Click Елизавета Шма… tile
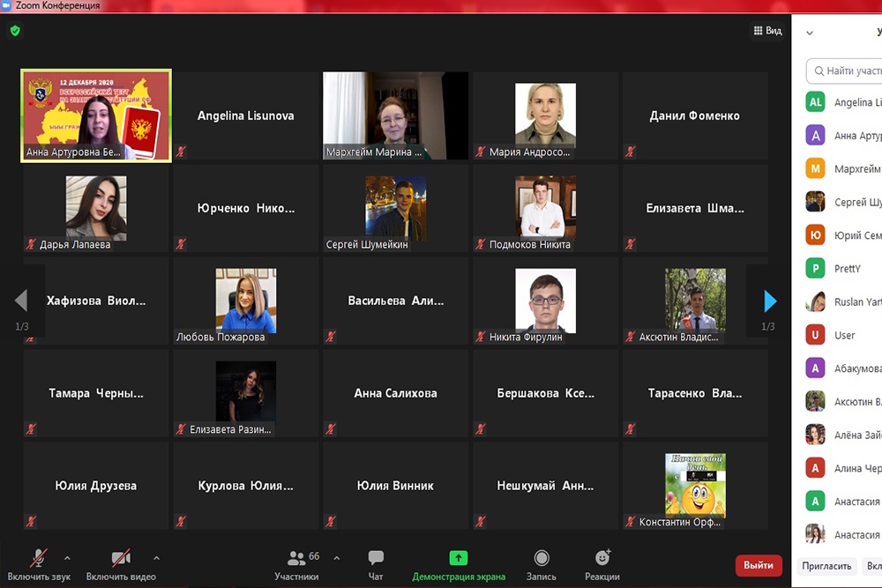This screenshot has width=882, height=588. coord(695,208)
